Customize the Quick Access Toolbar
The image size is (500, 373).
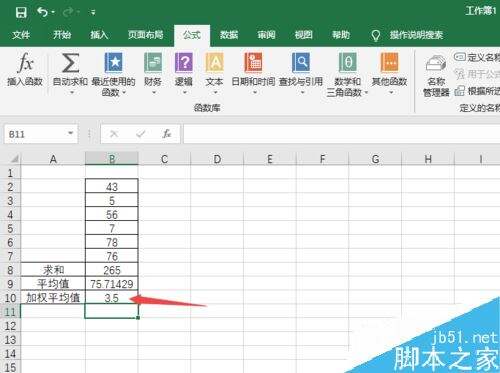point(93,13)
